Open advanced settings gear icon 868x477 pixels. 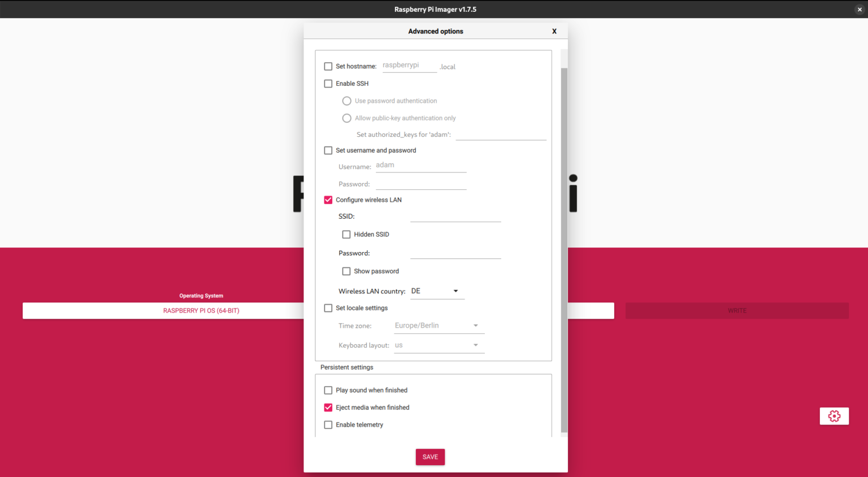click(x=834, y=416)
